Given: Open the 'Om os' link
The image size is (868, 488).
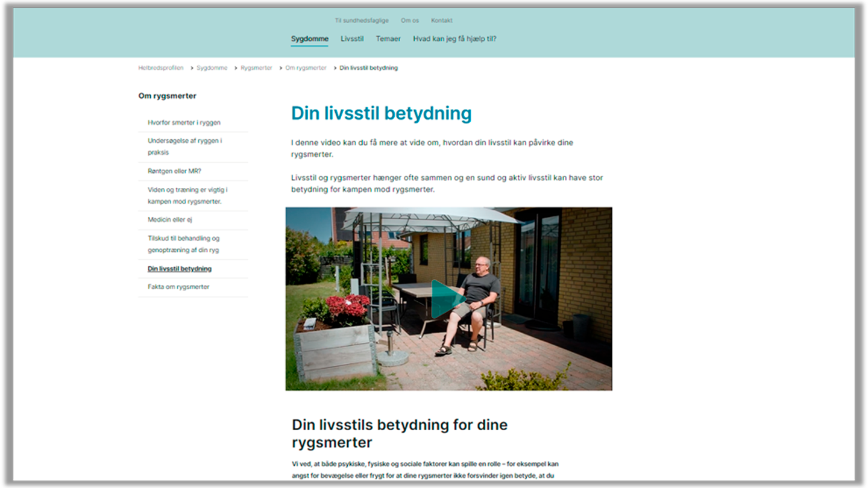Looking at the screenshot, I should (410, 20).
